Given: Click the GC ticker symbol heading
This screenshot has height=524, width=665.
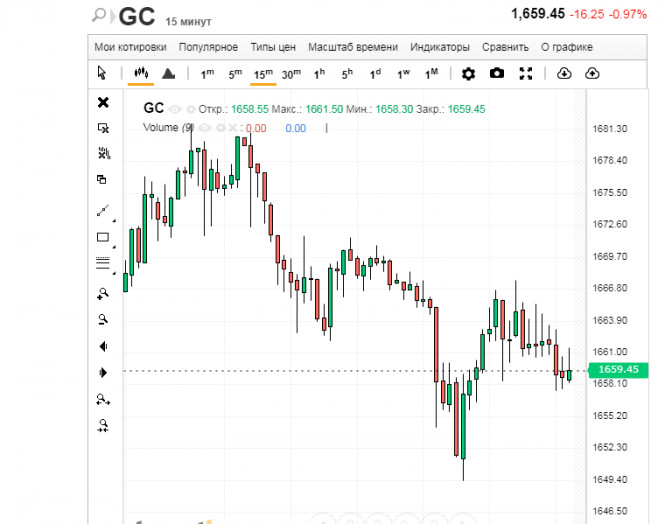Looking at the screenshot, I should 137,17.
